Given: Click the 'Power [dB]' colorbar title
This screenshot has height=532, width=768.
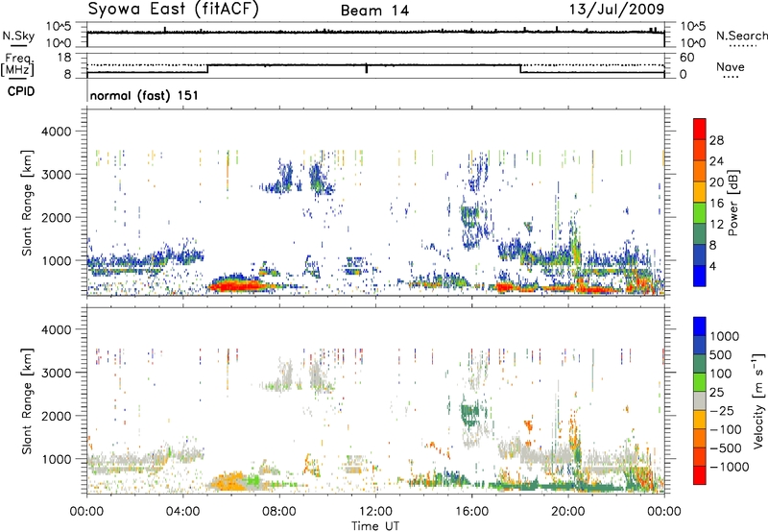Looking at the screenshot, I should click(x=732, y=203).
